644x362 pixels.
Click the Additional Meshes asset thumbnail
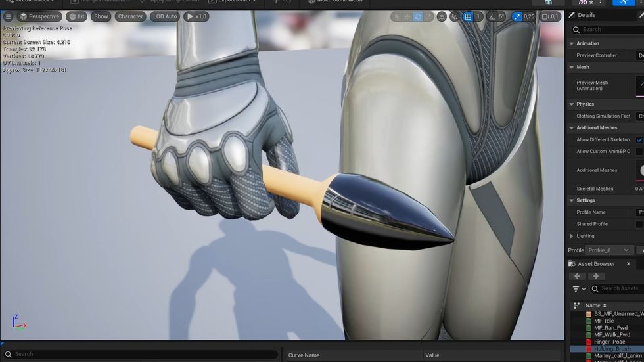click(640, 171)
